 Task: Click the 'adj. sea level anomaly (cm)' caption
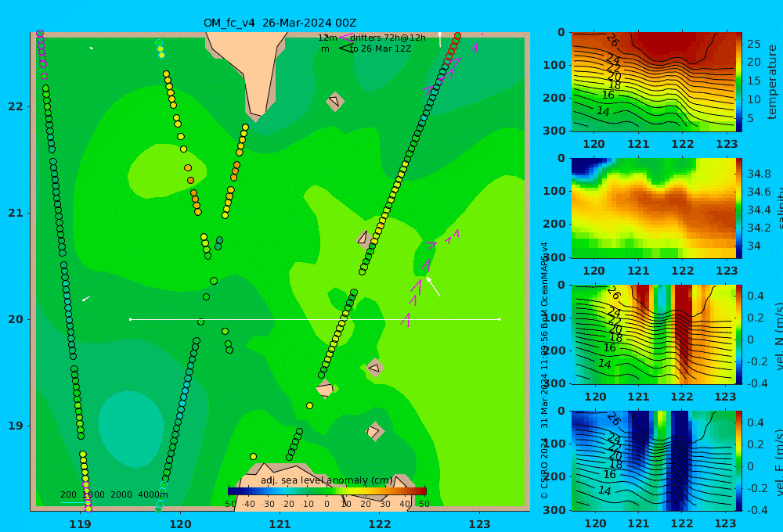tap(327, 480)
